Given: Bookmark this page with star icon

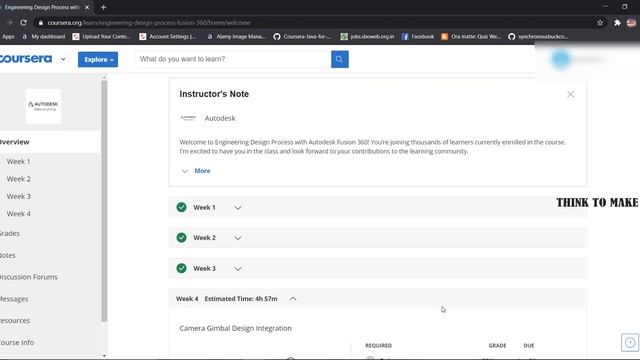Looking at the screenshot, I should tap(600, 23).
